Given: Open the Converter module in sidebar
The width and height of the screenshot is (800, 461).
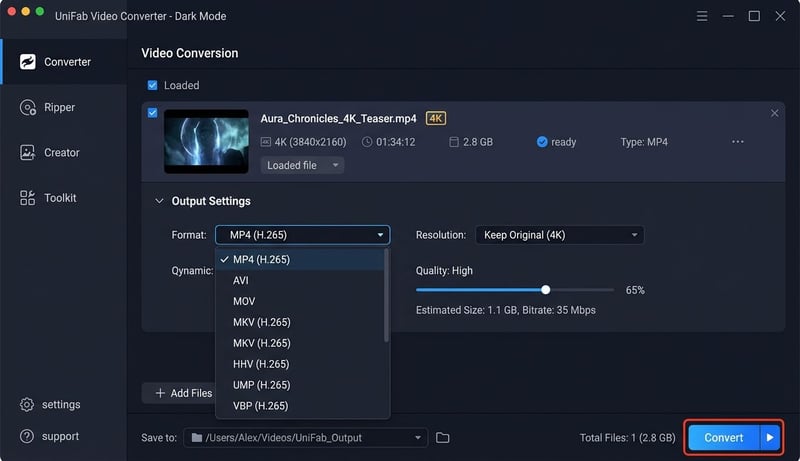Looking at the screenshot, I should [63, 62].
